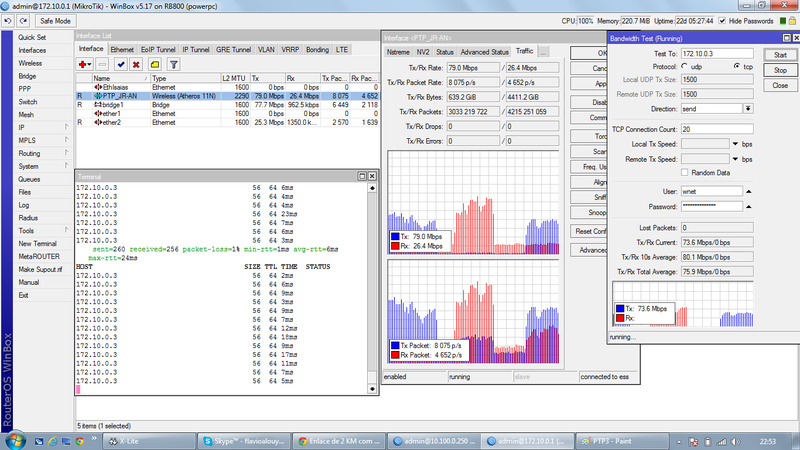Click the filter funnel icon
This screenshot has width=800, height=450.
[x=173, y=64]
